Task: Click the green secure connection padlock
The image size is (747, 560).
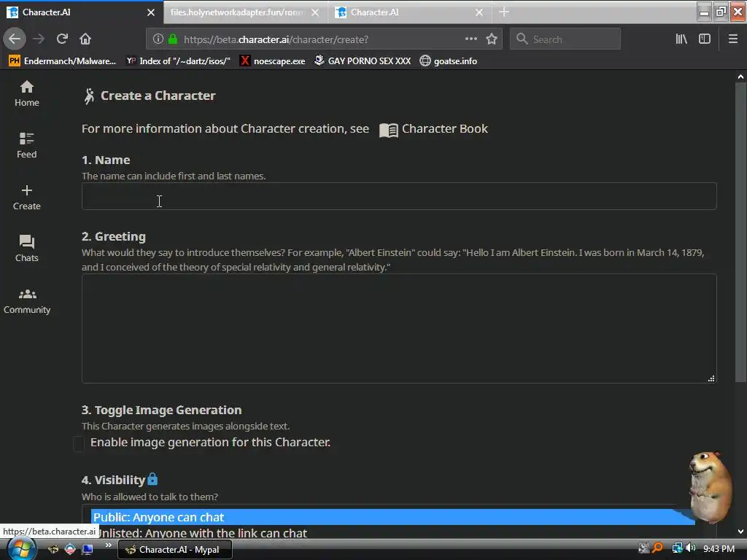Action: point(173,39)
